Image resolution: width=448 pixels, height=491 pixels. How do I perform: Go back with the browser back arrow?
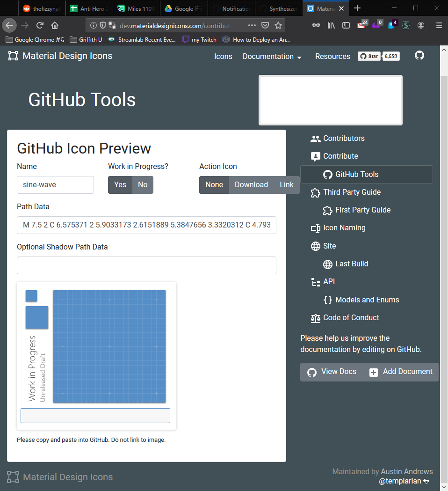click(x=9, y=25)
